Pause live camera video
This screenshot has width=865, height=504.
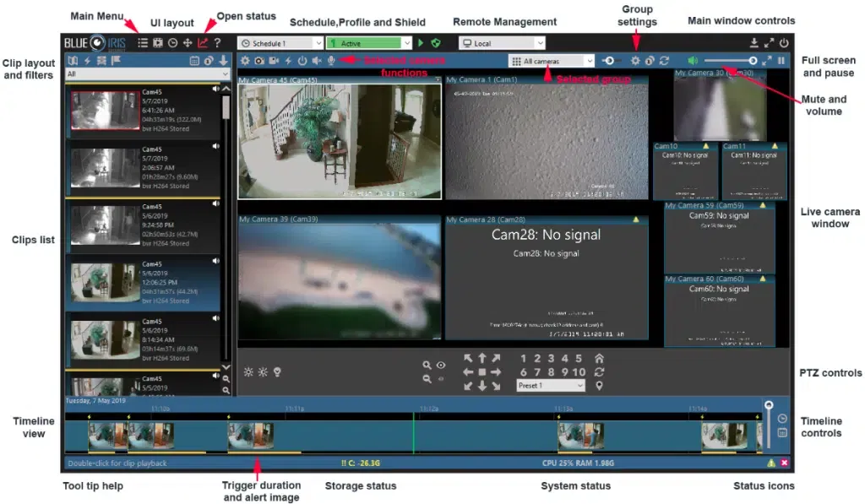click(781, 61)
